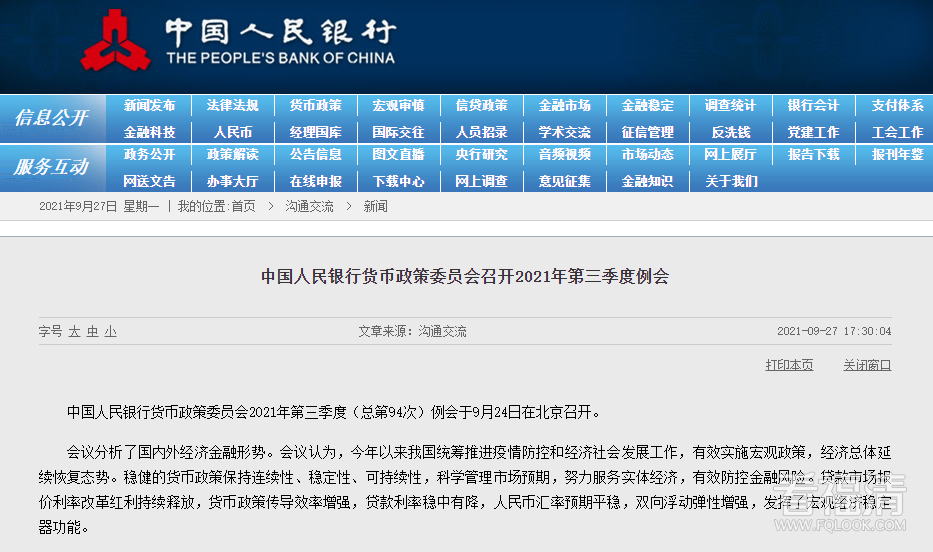Go to 征信管理 section

(647, 132)
